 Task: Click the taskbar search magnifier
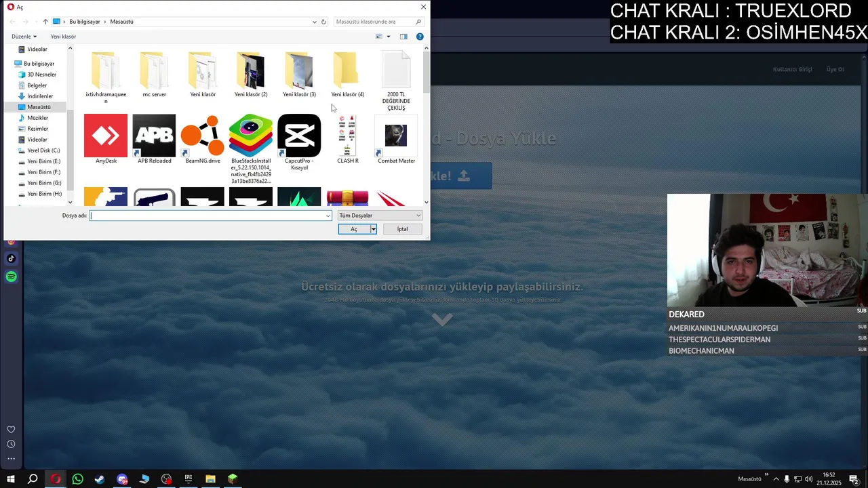point(33,479)
